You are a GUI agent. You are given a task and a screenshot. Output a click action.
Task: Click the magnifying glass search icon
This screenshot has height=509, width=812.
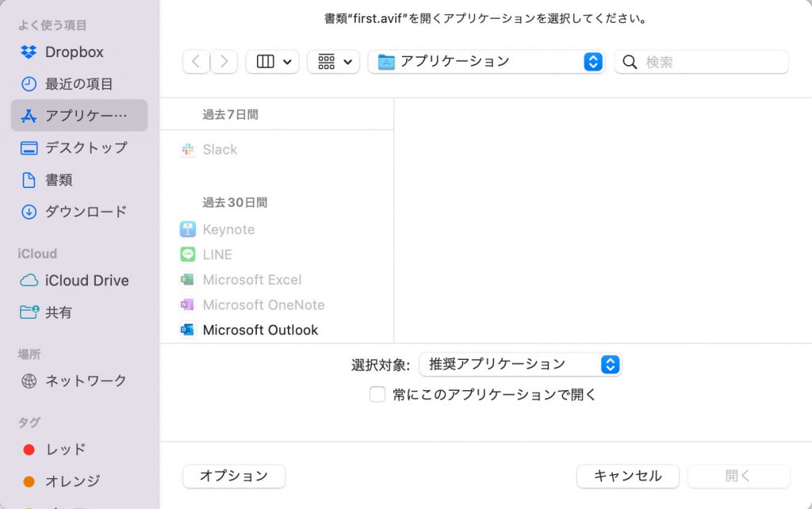coord(630,62)
